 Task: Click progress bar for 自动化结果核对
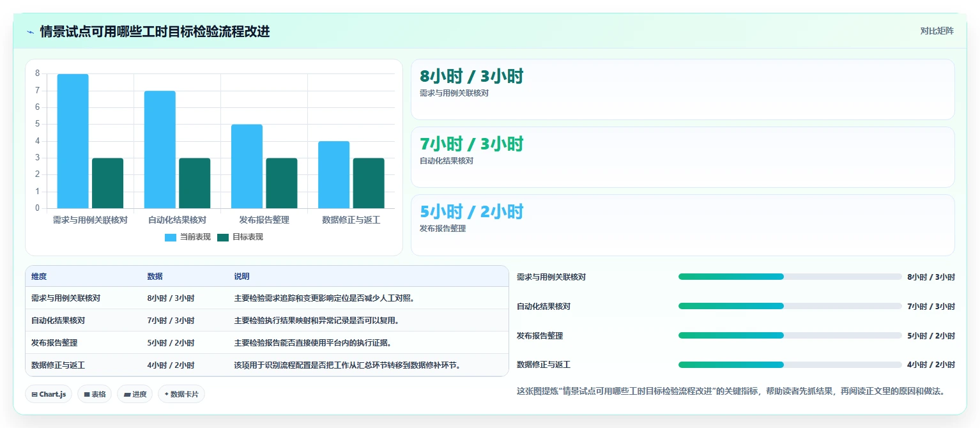click(x=790, y=306)
